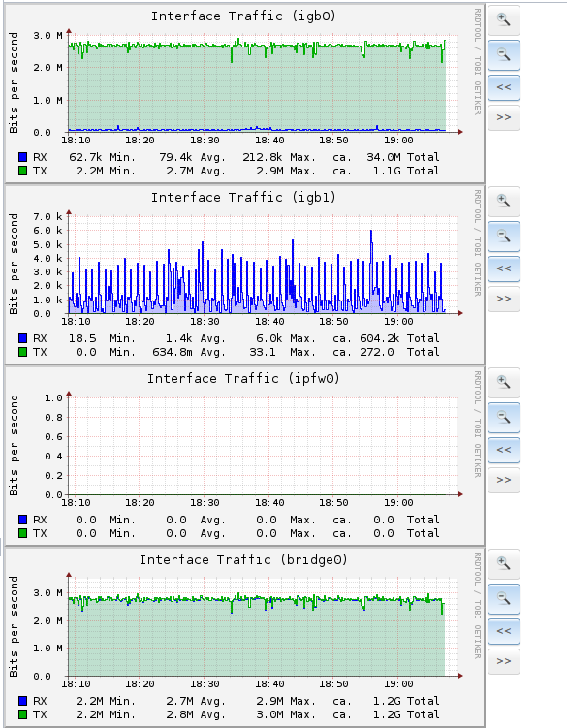Shift igb0 graph forward with >> button
The image size is (567, 728).
[504, 117]
